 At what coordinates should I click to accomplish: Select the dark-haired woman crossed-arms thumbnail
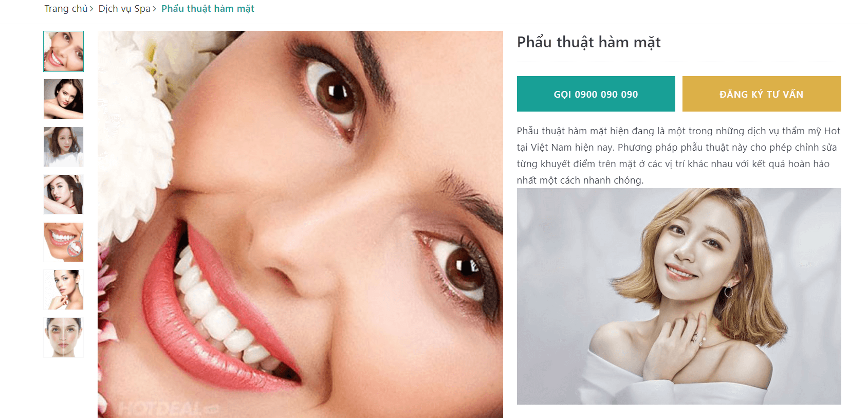64,99
